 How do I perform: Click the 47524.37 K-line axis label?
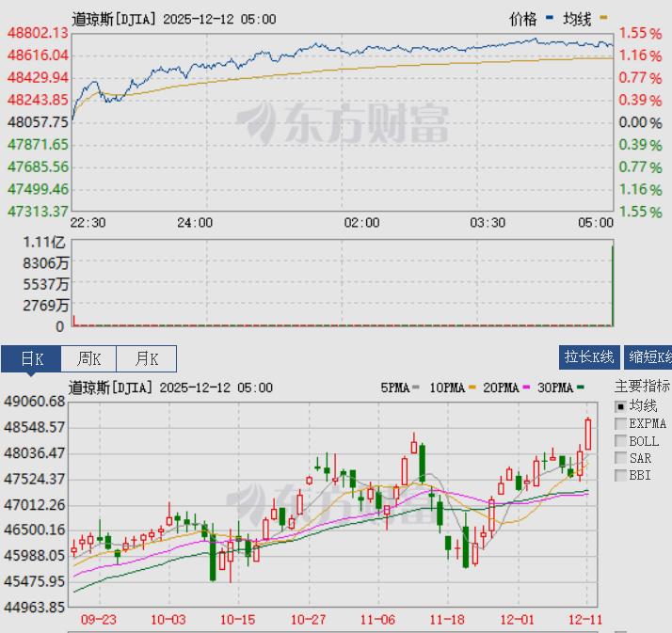pyautogui.click(x=34, y=479)
